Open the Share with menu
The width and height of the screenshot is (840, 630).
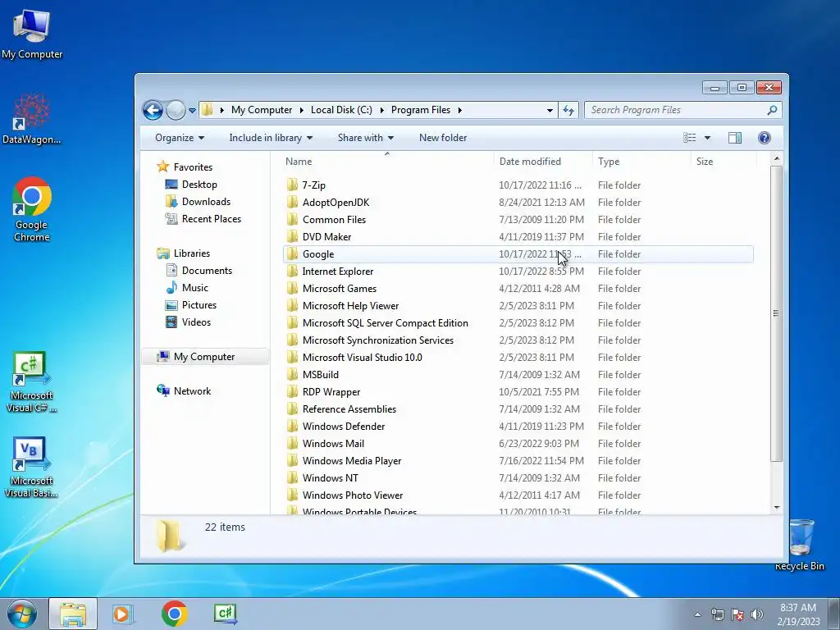click(365, 138)
